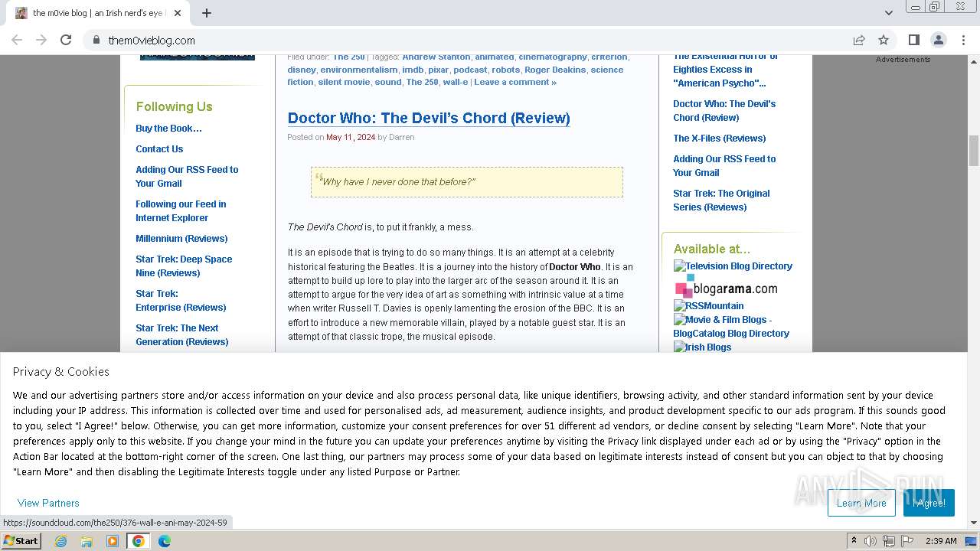The image size is (980, 551).
Task: Click the lock icon in the address bar
Action: point(96,40)
